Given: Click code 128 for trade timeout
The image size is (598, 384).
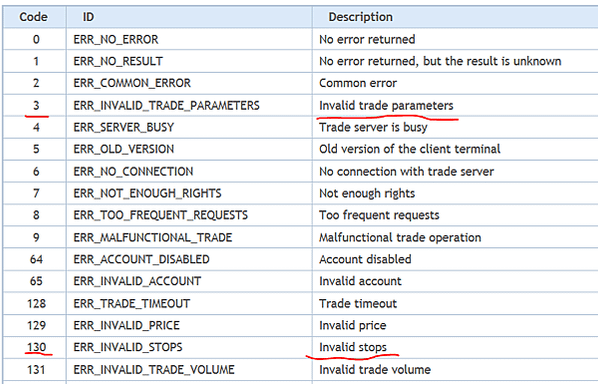Looking at the screenshot, I should pos(36,304).
